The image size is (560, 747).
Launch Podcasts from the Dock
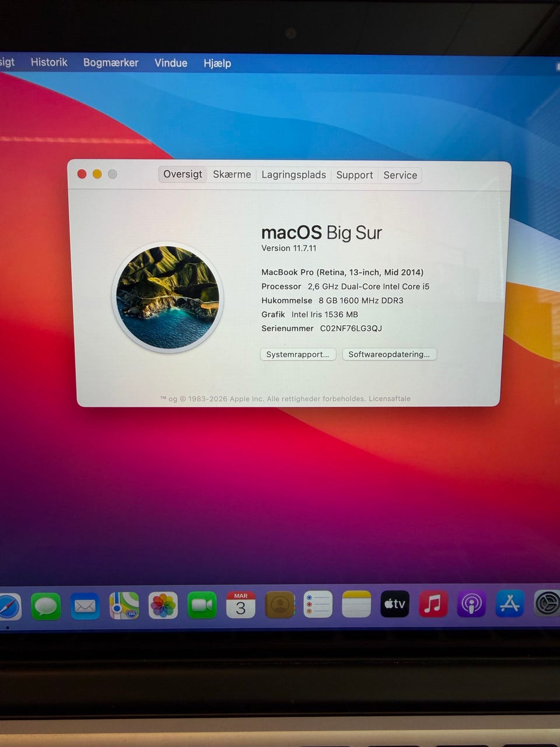471,604
